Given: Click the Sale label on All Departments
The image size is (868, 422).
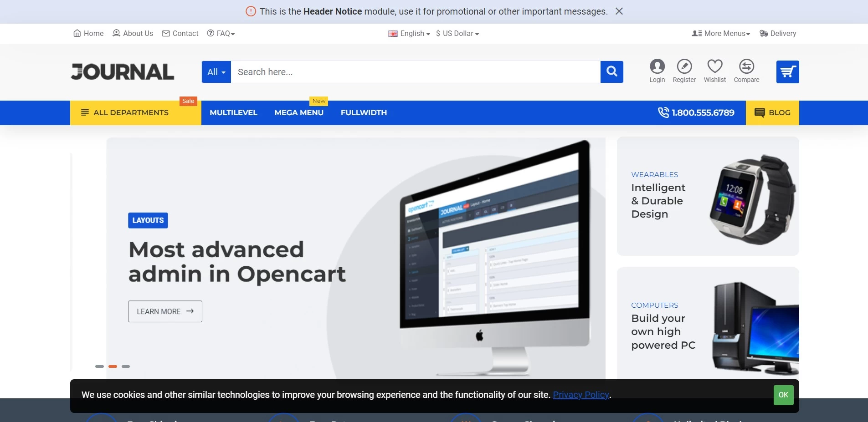Looking at the screenshot, I should pyautogui.click(x=188, y=101).
